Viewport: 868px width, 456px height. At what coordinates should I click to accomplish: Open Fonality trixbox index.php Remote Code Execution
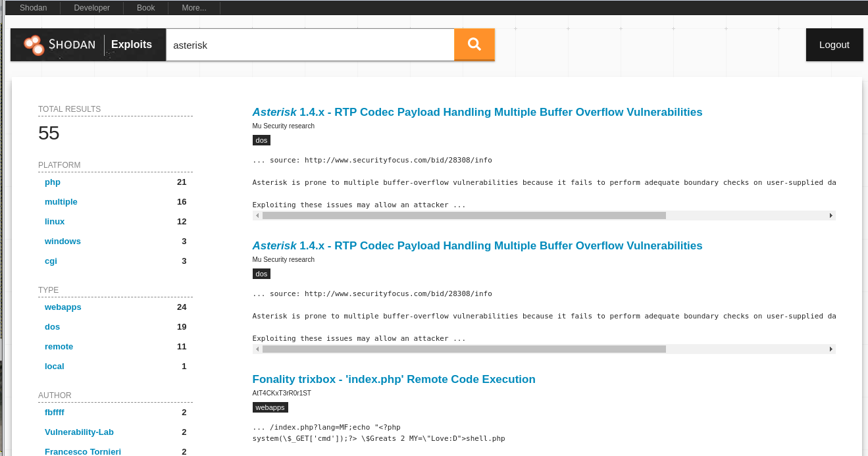(x=394, y=379)
